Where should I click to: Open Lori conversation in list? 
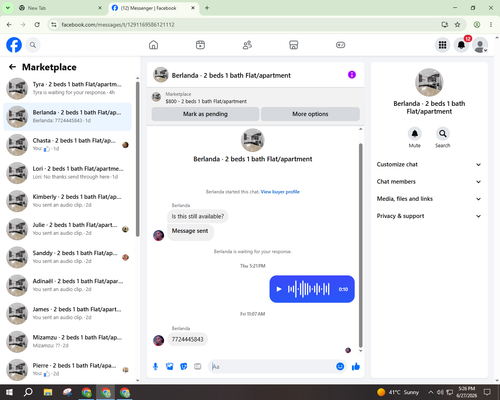[x=67, y=173]
